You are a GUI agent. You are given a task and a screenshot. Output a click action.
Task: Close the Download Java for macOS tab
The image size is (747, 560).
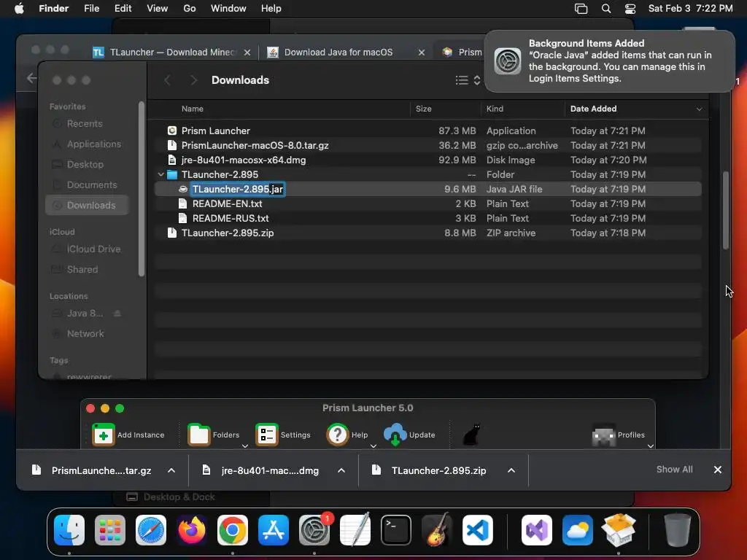click(422, 52)
